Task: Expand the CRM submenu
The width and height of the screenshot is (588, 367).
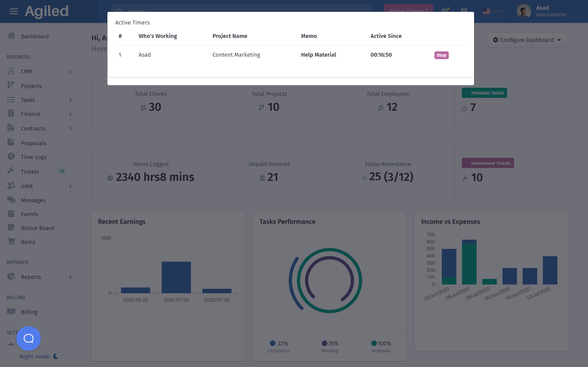Action: (70, 72)
